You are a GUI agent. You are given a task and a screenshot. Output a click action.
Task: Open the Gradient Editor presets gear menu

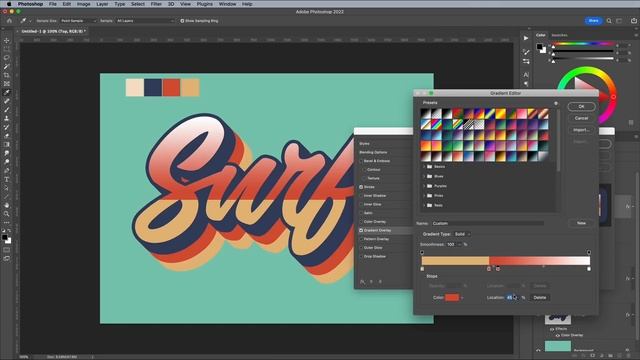point(556,103)
